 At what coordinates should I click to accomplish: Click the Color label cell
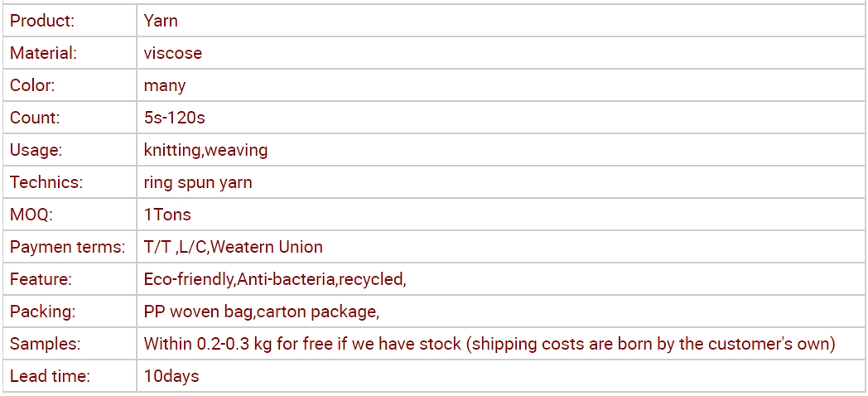[70, 85]
